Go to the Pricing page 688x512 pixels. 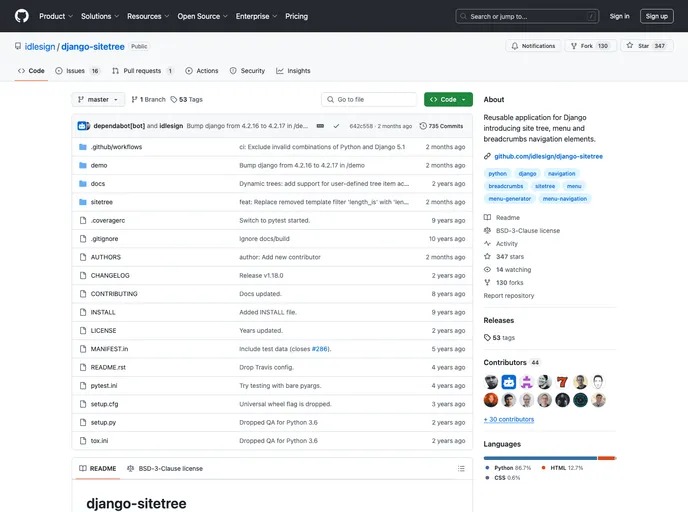coord(297,16)
